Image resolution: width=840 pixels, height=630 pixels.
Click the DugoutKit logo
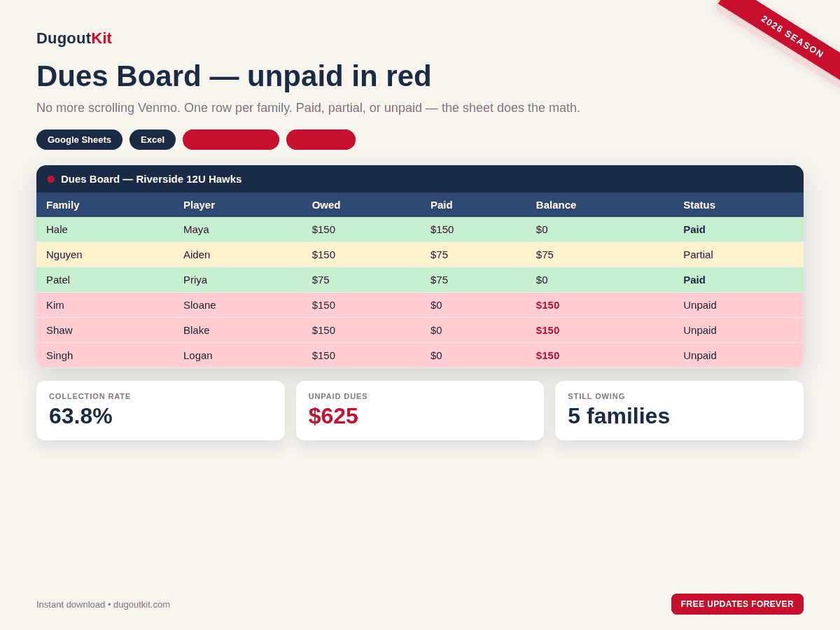coord(74,38)
